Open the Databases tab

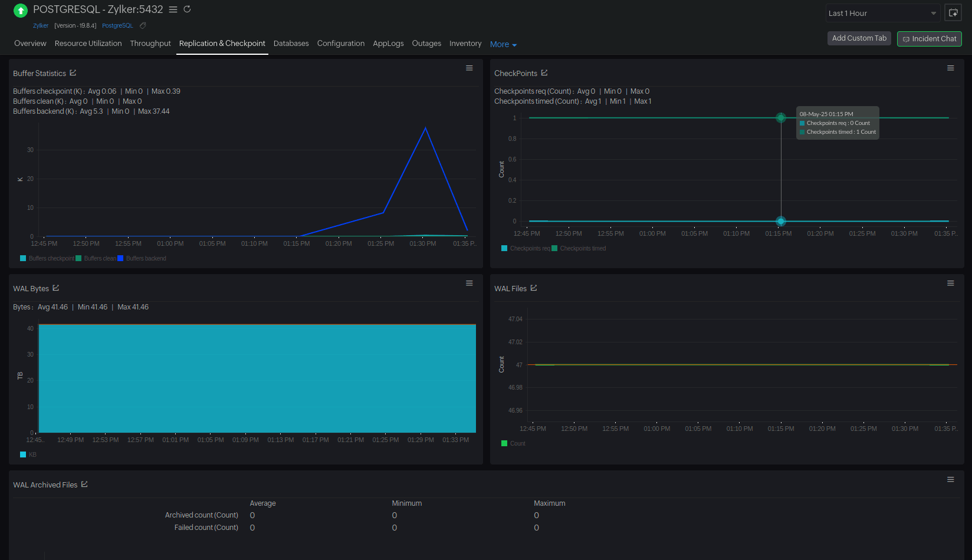point(291,44)
